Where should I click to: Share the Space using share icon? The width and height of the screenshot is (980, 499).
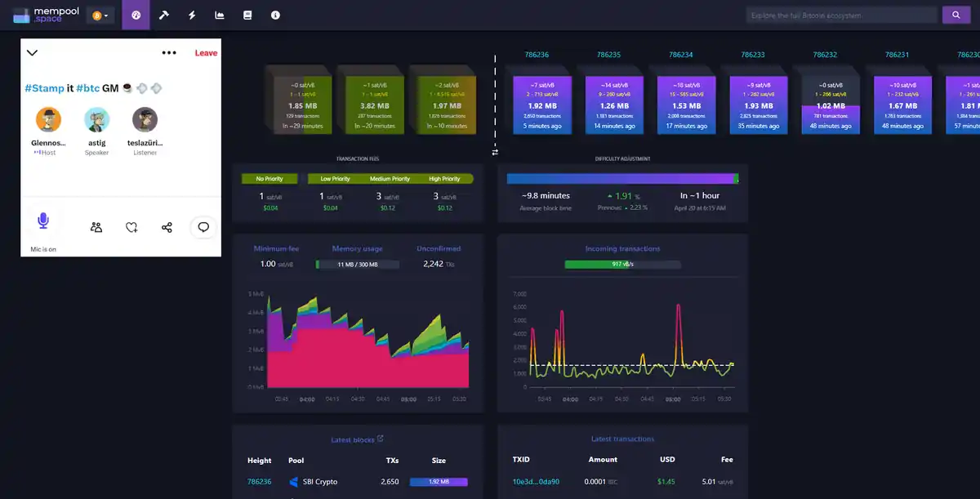click(167, 228)
